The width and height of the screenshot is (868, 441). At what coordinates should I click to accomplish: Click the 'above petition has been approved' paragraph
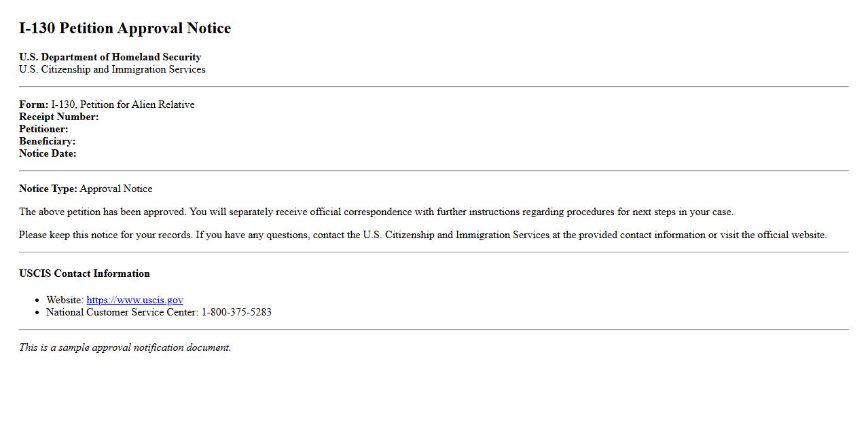pyautogui.click(x=376, y=212)
